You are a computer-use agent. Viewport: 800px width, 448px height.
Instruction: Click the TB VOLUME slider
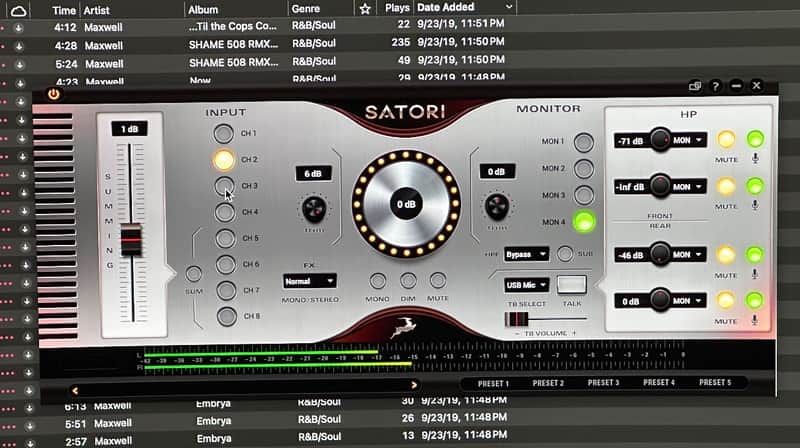[x=545, y=319]
